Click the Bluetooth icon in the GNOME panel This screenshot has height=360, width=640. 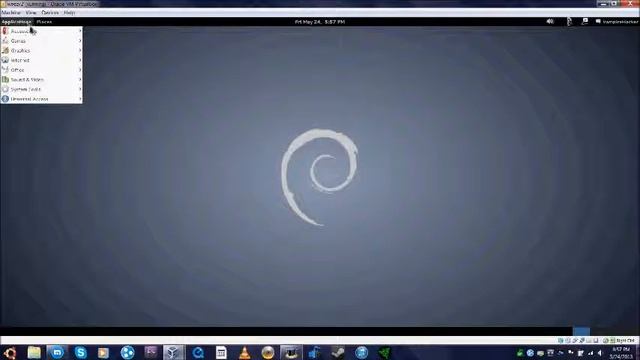[x=569, y=22]
